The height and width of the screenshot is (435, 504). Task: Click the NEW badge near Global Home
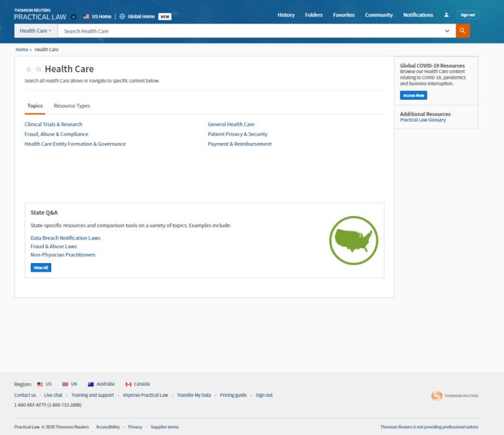[x=165, y=16]
